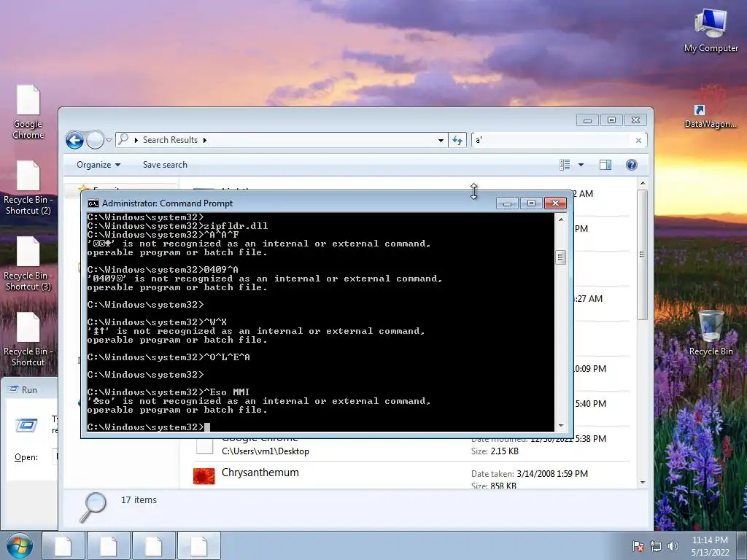Viewport: 747px width, 560px height.
Task: Click the Search Results breadcrumb
Action: point(170,140)
